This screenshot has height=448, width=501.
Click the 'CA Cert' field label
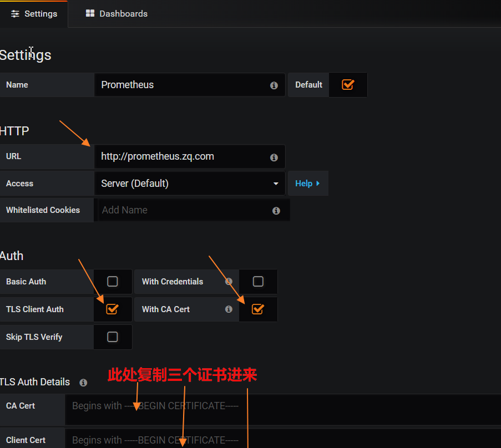tap(21, 406)
